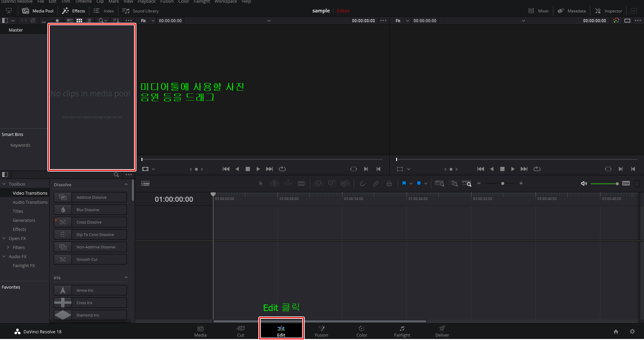Screen dimensions: 644x340
Task: Click the Insert Clip toolbar icon
Action: click(318, 183)
